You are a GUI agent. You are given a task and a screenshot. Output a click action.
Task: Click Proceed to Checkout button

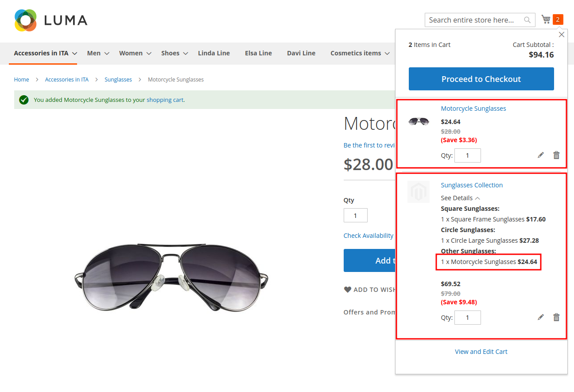(481, 79)
